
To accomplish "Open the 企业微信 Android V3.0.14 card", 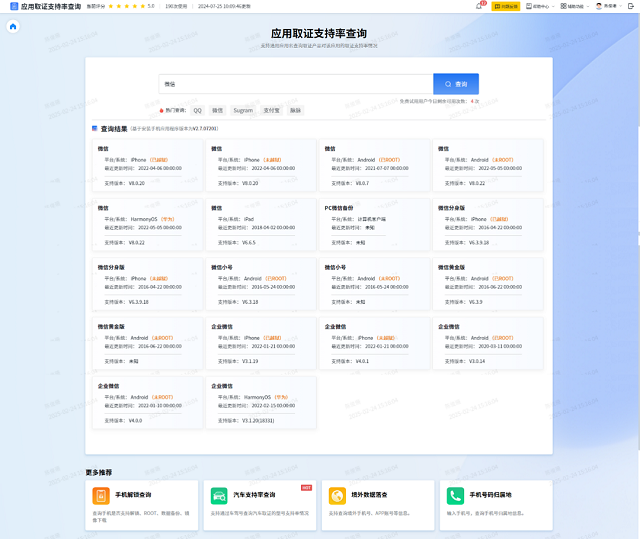I will click(x=488, y=343).
